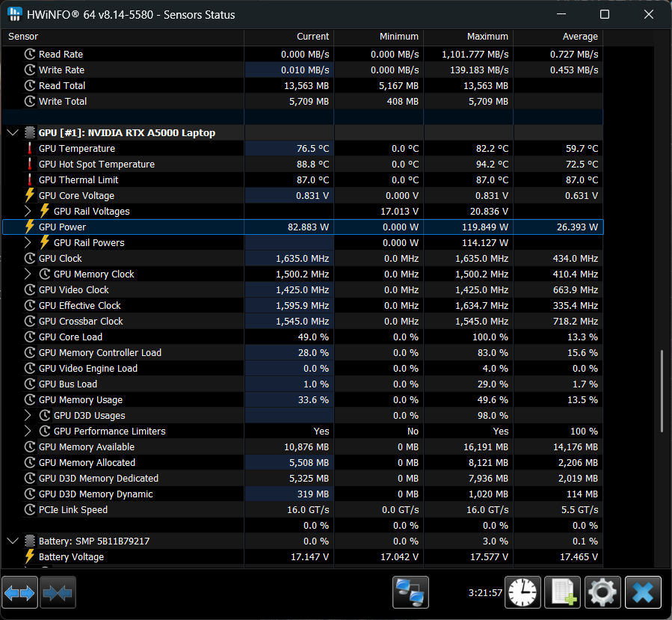
Task: Click the blue X close sensors button
Action: click(643, 592)
